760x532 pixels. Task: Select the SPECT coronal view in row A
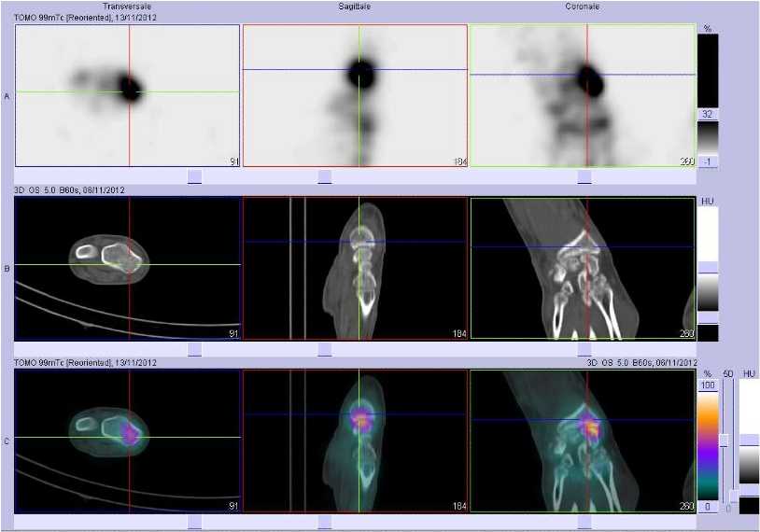point(584,95)
